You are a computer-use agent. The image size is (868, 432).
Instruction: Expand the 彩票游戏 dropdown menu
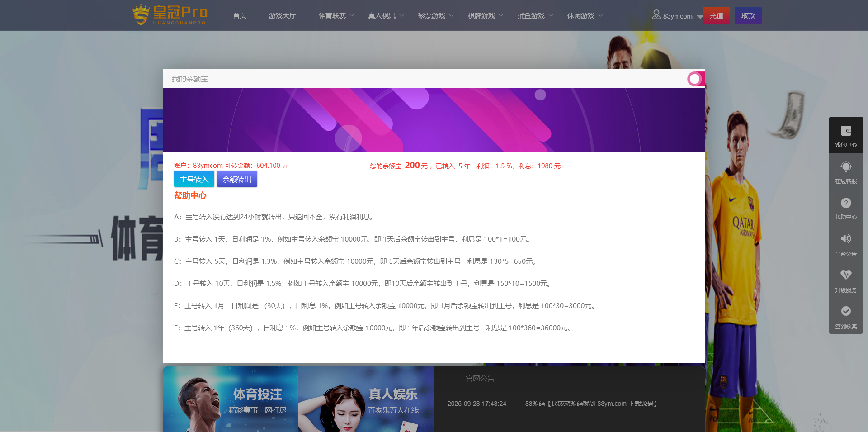coord(436,16)
